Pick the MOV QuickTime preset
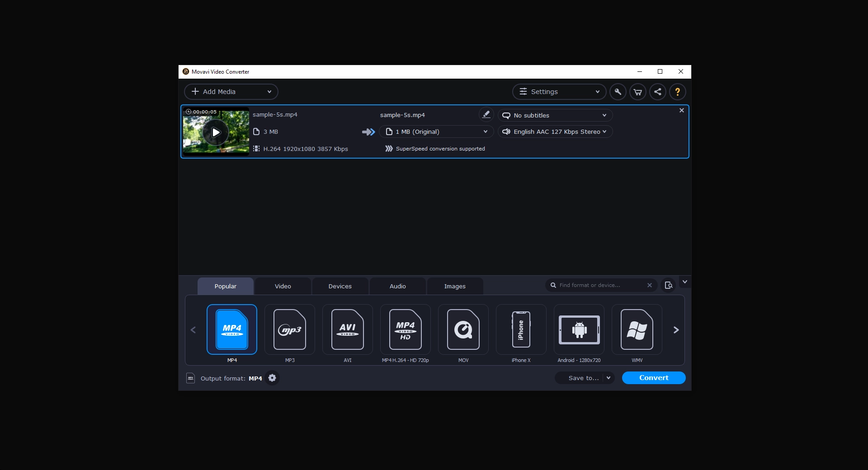This screenshot has height=470, width=868. click(x=463, y=330)
